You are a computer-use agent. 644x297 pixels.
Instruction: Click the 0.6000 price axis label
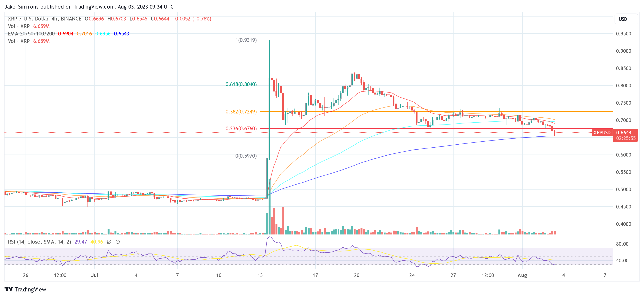coord(624,155)
